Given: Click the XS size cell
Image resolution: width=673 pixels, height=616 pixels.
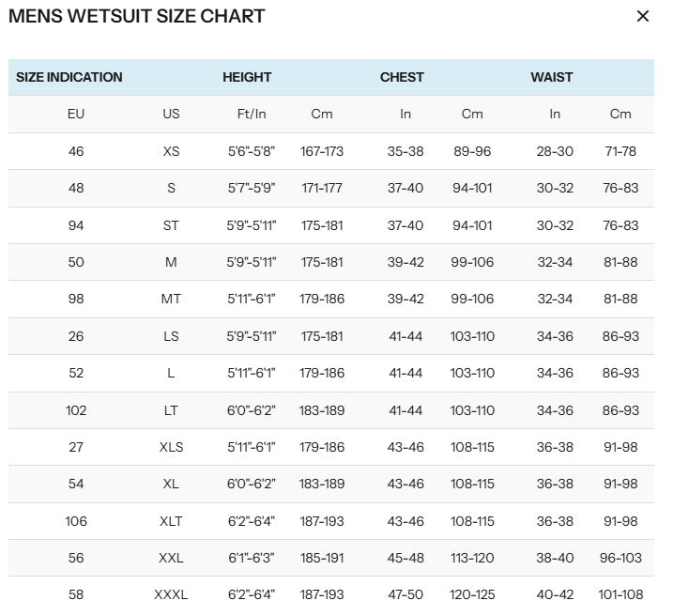Looking at the screenshot, I should pyautogui.click(x=171, y=151).
